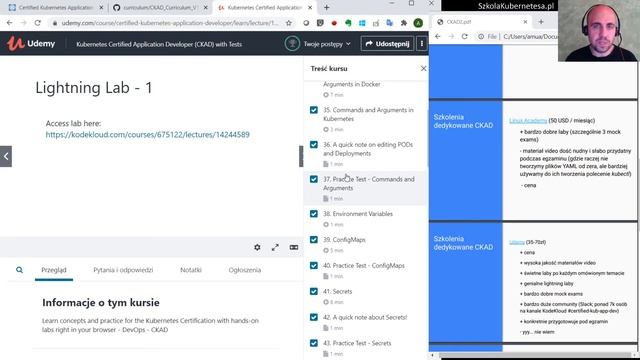Image resolution: width=640 pixels, height=360 pixels.
Task: Open the Udemy link in the PDF
Action: tap(517, 242)
